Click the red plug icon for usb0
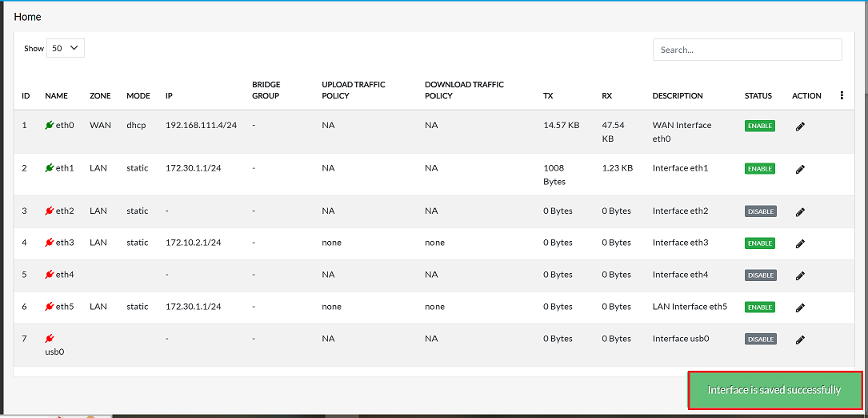The height and width of the screenshot is (418, 868). (50, 338)
